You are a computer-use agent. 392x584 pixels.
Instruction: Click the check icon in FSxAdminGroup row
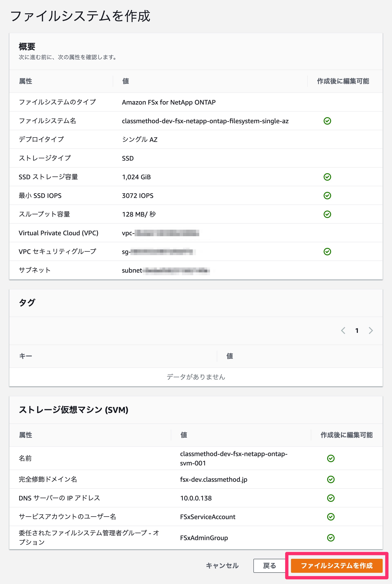331,538
